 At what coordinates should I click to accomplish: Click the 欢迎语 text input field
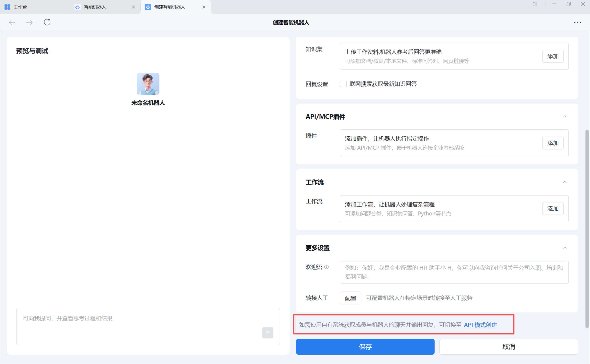(454, 272)
